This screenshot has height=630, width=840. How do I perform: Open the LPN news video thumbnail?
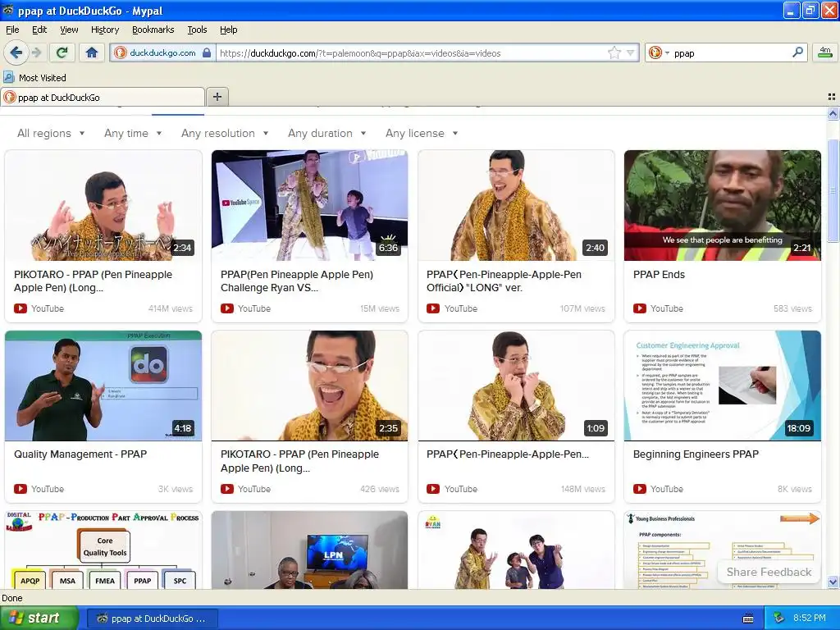click(309, 550)
